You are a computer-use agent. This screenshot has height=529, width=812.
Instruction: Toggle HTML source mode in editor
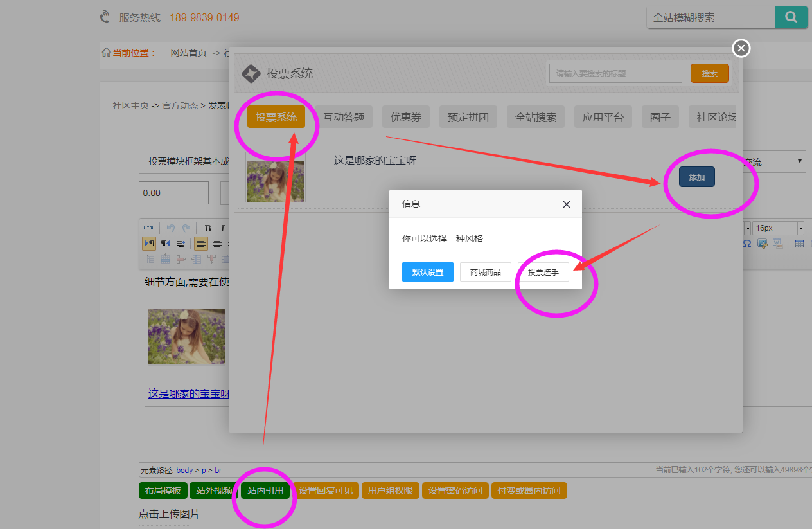click(149, 228)
